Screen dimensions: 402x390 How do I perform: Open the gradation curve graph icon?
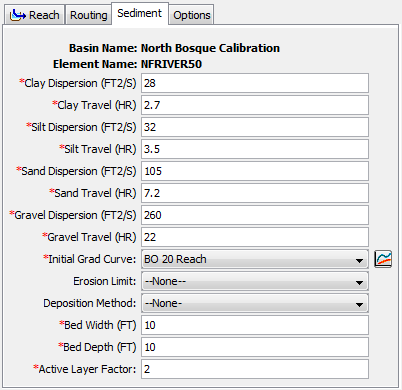pyautogui.click(x=383, y=259)
